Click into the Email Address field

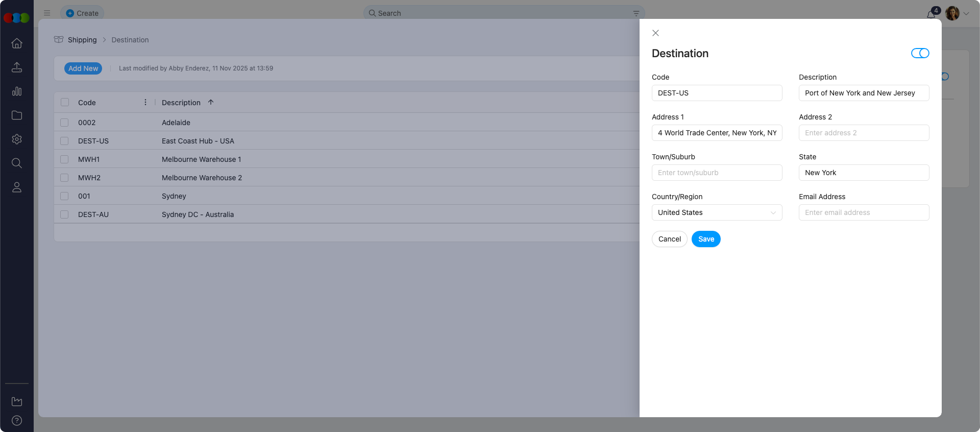click(864, 212)
